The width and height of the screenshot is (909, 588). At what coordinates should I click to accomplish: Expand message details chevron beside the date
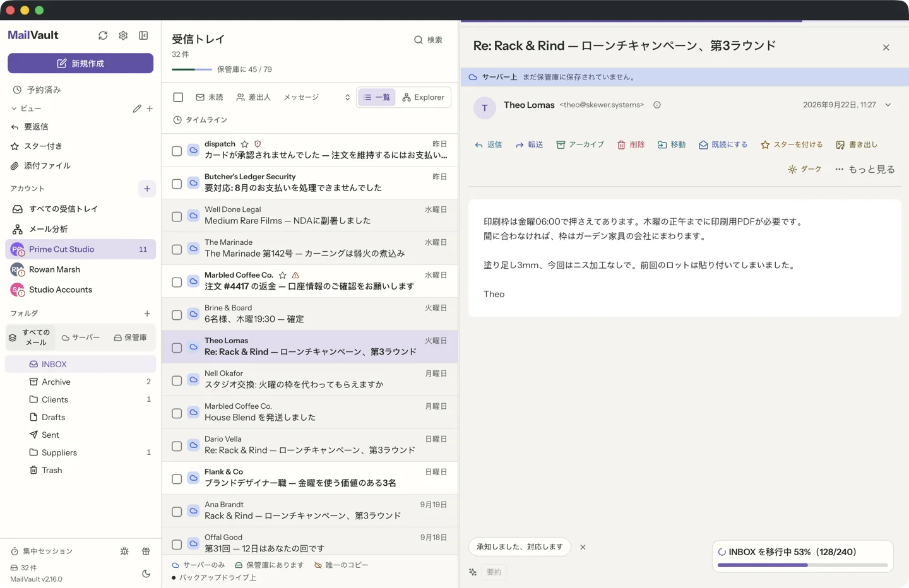coord(888,105)
